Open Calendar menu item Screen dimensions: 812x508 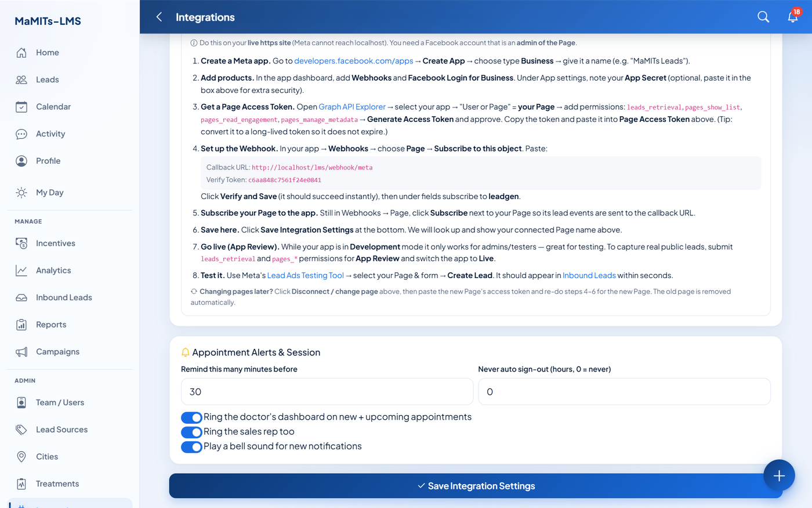tap(70, 107)
